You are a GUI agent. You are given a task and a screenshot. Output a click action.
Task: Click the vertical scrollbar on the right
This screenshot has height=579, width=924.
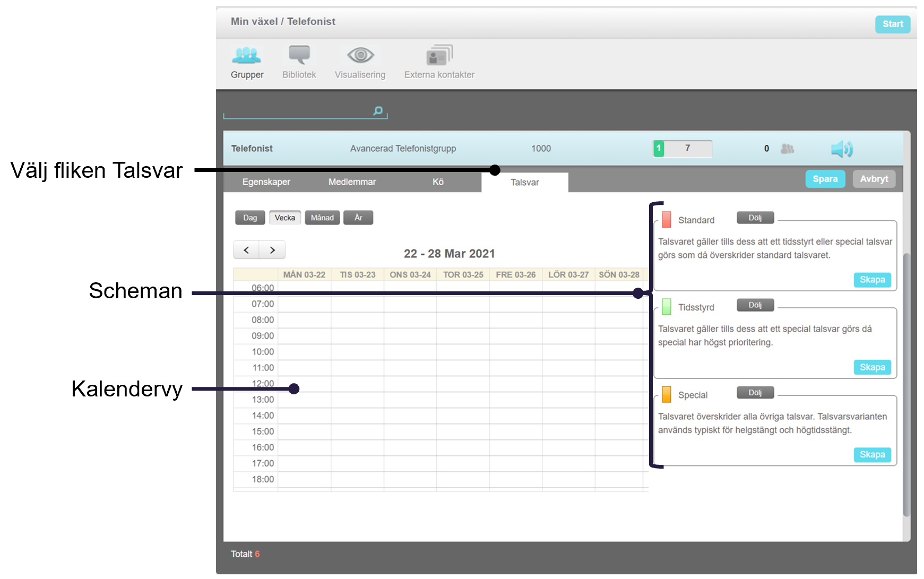[906, 385]
